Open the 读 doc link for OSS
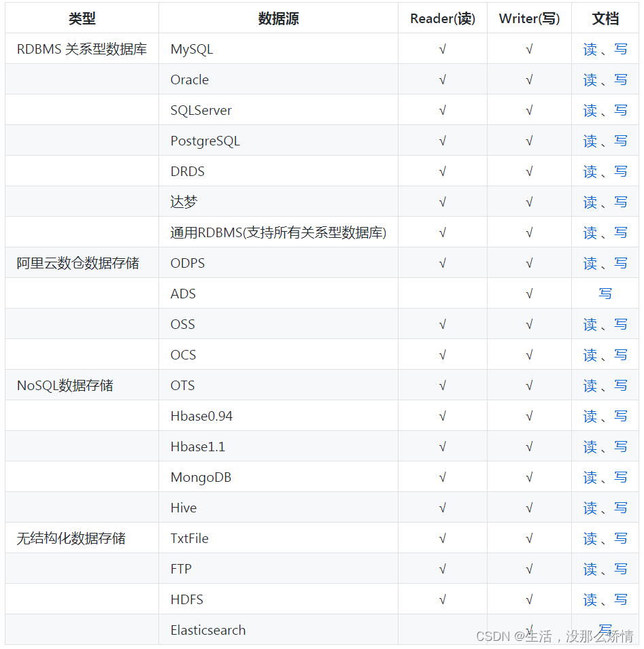The width and height of the screenshot is (644, 649). click(590, 325)
